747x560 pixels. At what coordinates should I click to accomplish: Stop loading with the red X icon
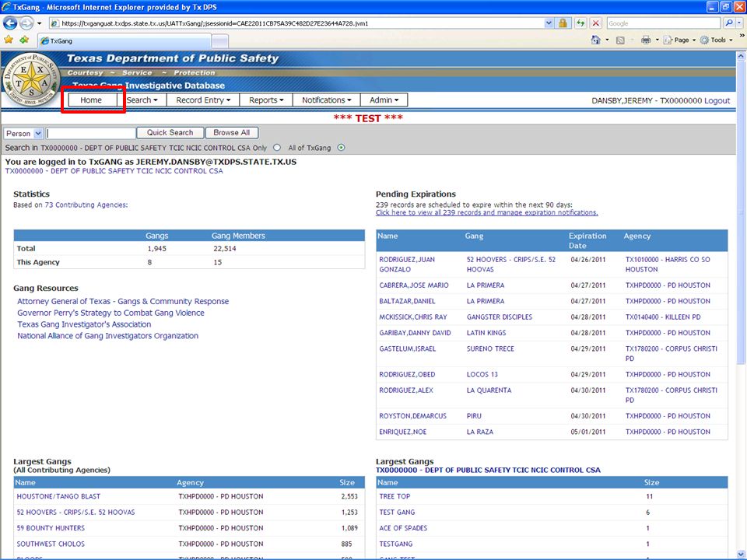pos(595,23)
